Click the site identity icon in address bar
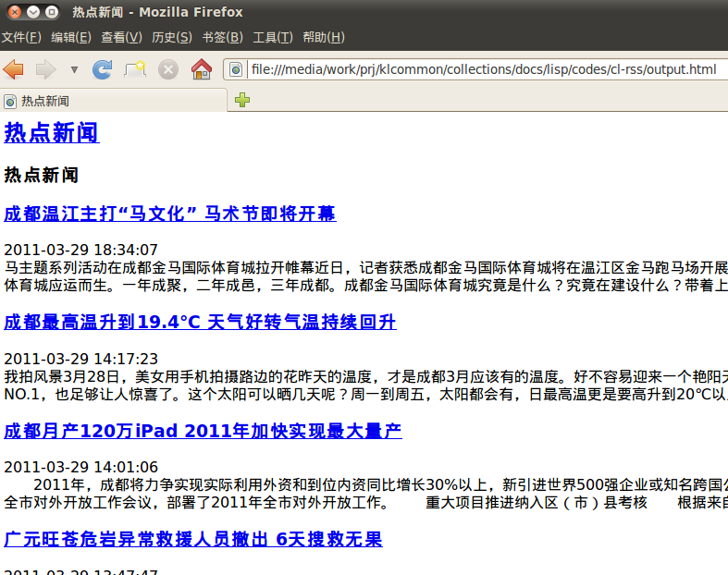The height and width of the screenshot is (575, 728). pos(236,70)
